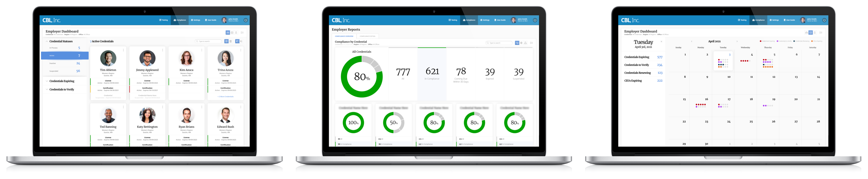The image size is (868, 179).
Task: Click '+2 More Credentials' link on Trina Azuza
Action: [225, 96]
